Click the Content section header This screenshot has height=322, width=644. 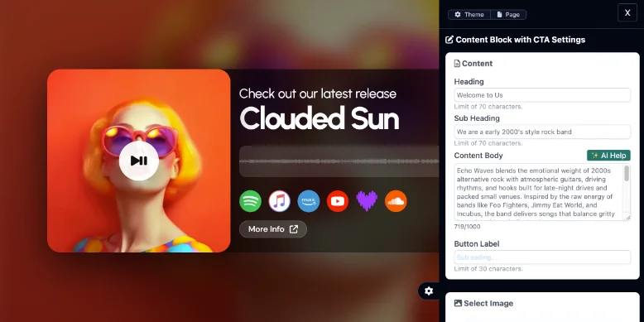(x=473, y=63)
